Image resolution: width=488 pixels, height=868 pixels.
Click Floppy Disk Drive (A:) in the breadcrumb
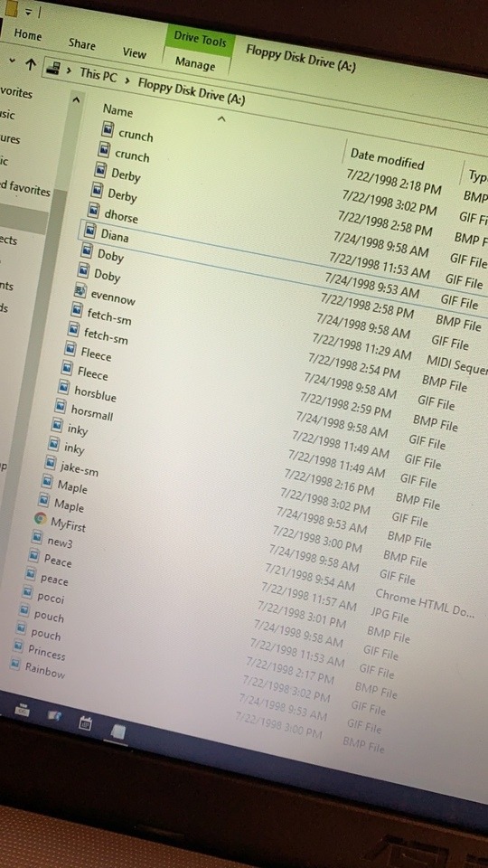click(x=192, y=90)
